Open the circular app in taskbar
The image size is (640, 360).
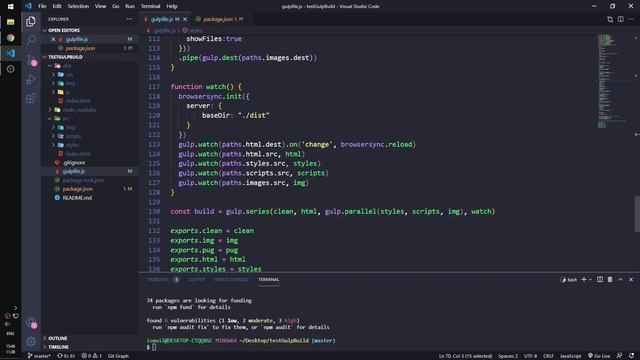click(10, 69)
